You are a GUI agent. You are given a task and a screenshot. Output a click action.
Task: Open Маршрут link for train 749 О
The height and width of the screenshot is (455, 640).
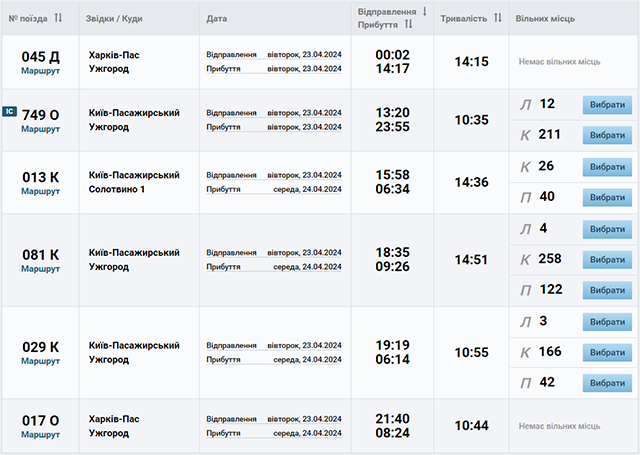tap(40, 129)
